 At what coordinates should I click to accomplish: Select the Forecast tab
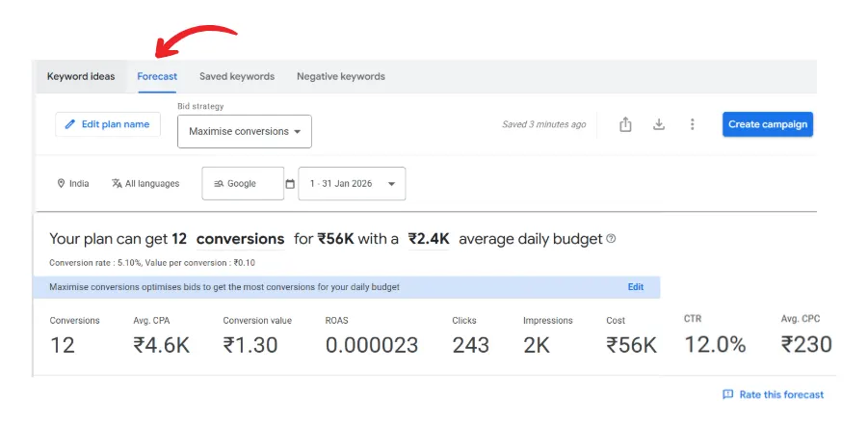157,76
